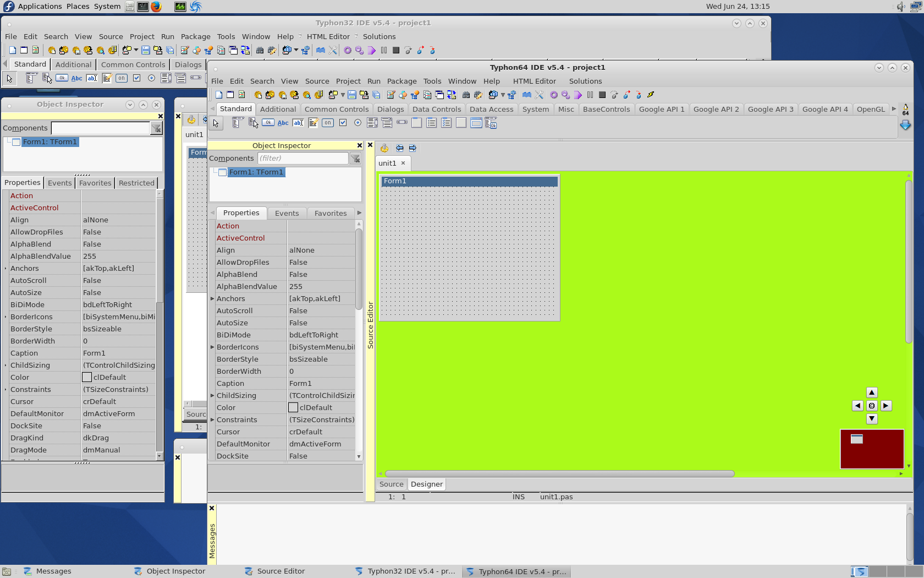Viewport: 924px width, 578px height.
Task: Select TMainMenu component in Typhon64 palette
Action: click(238, 123)
